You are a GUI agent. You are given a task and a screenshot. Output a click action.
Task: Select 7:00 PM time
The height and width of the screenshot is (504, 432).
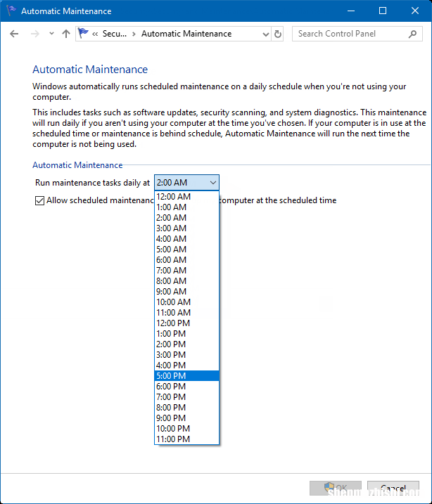coord(186,397)
